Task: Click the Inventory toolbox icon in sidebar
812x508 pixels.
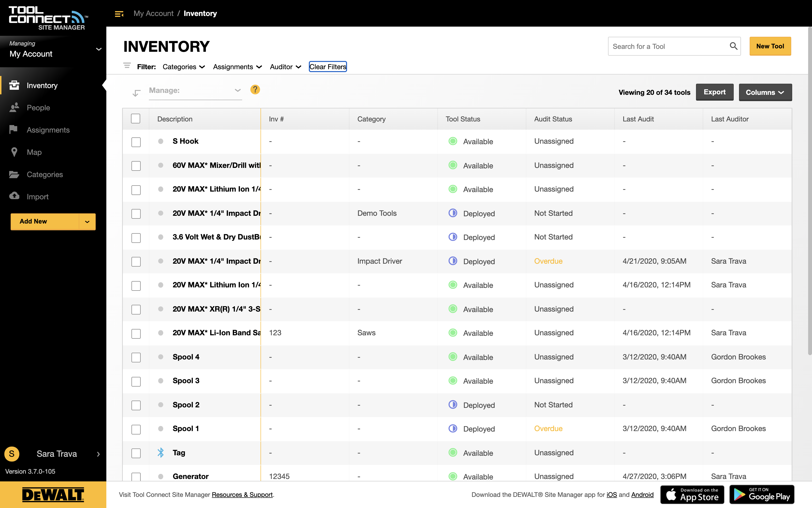Action: tap(14, 85)
